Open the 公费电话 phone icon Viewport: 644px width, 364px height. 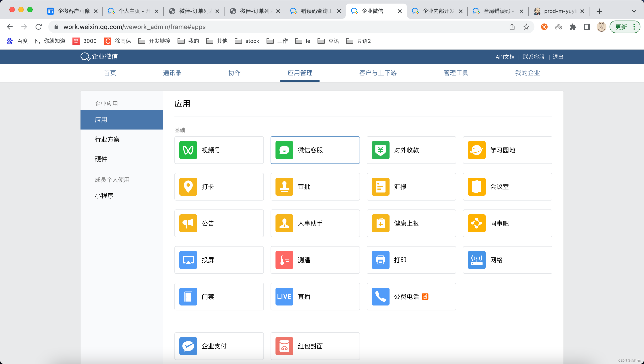380,297
